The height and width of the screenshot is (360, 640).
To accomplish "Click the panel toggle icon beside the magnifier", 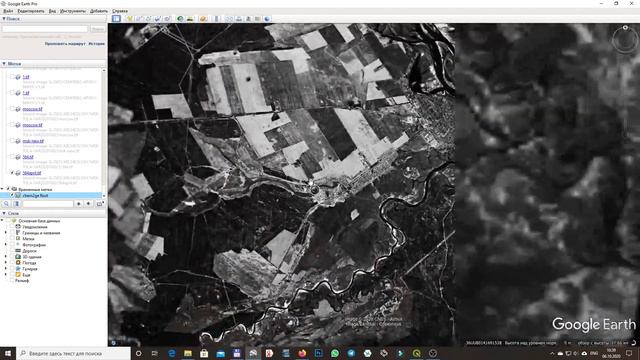I will (x=16, y=203).
